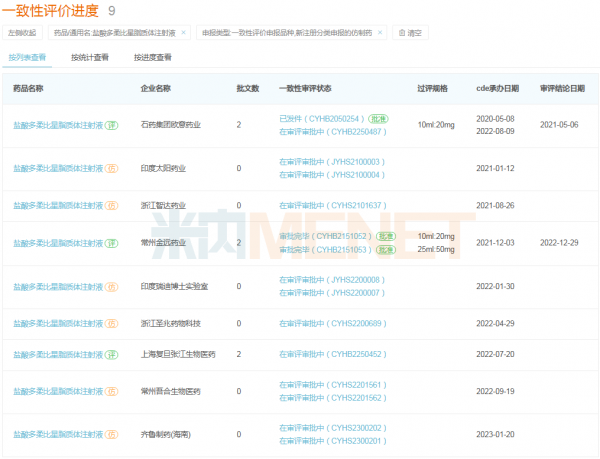Open the CYHB2250452 review status link
Image resolution: width=600 pixels, height=459 pixels.
point(332,354)
